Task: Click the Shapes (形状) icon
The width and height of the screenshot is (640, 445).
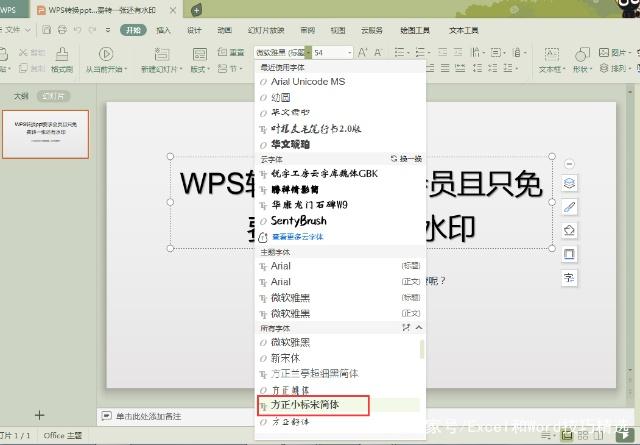Action: point(582,55)
